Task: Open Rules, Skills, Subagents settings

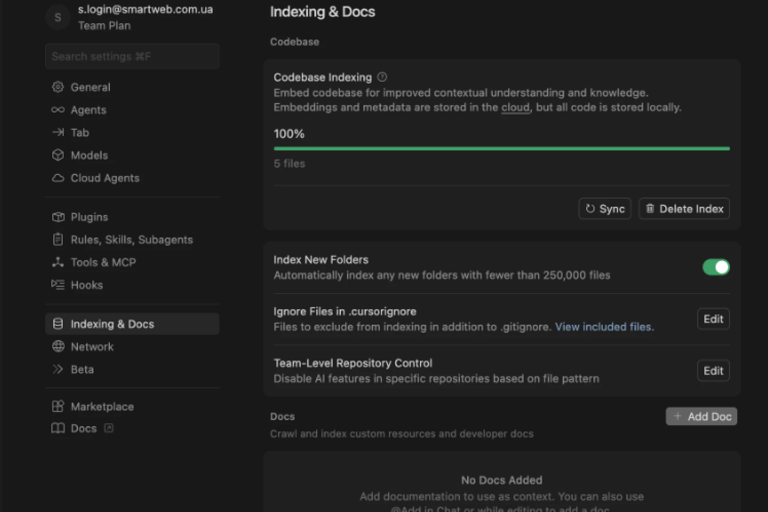Action: tap(131, 240)
